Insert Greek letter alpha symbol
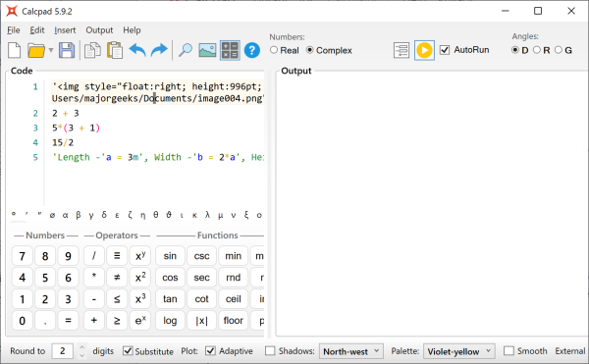The image size is (589, 364). [x=66, y=215]
